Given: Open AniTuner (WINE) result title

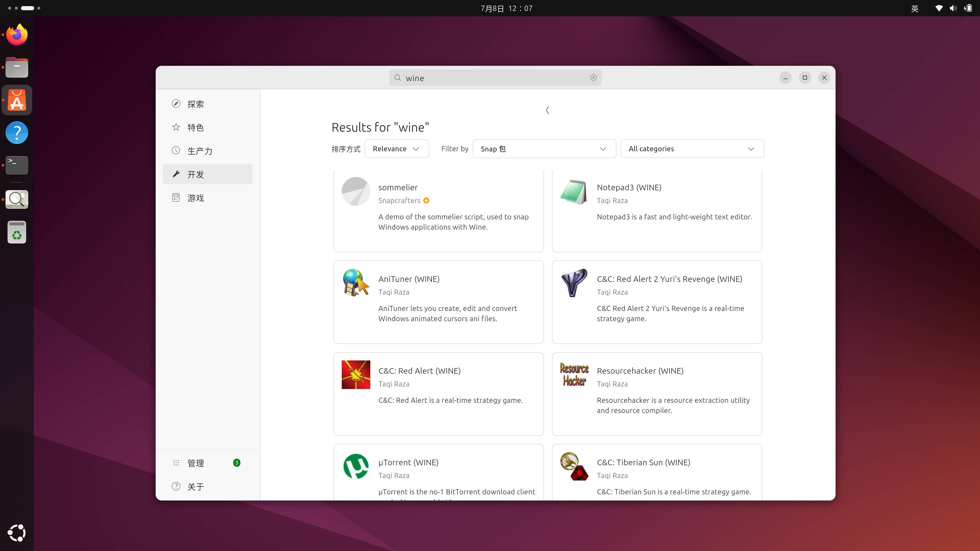Looking at the screenshot, I should pyautogui.click(x=409, y=279).
